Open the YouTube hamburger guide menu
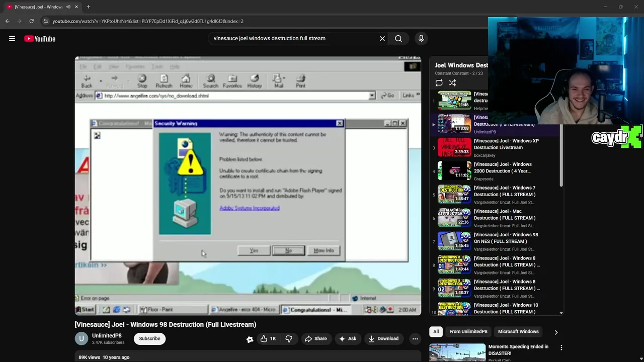Screen dimensions: 644x362 [12, 39]
